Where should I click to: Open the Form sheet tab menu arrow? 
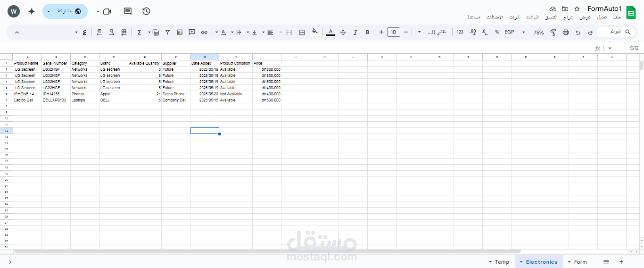[569, 262]
